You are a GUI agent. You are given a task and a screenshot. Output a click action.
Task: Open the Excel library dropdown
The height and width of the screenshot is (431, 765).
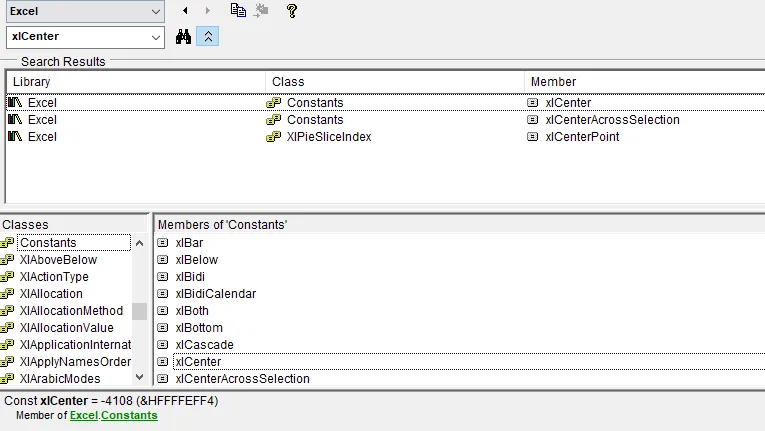point(156,11)
